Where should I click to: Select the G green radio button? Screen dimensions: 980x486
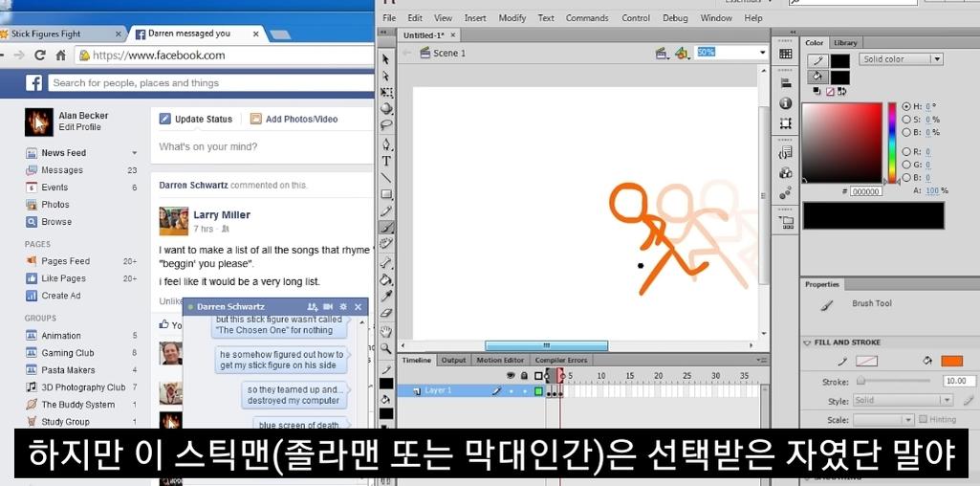pos(906,165)
